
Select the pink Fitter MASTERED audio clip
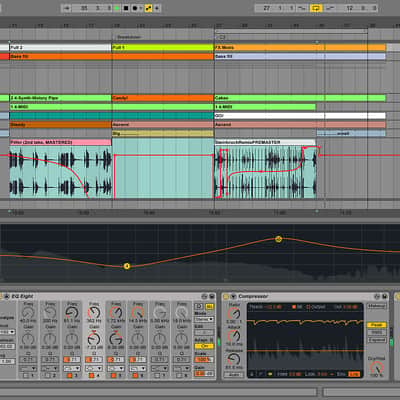[x=60, y=142]
